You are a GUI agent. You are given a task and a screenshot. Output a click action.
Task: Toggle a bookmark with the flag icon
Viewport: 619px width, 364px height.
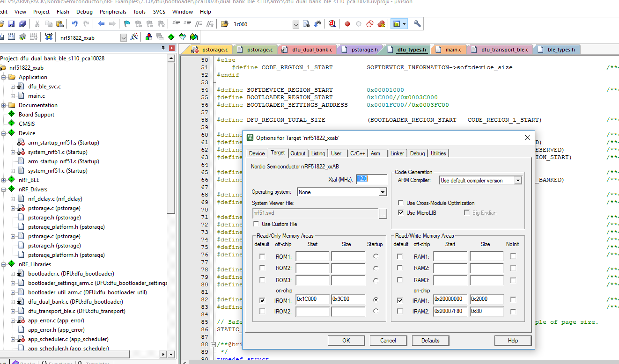(127, 24)
